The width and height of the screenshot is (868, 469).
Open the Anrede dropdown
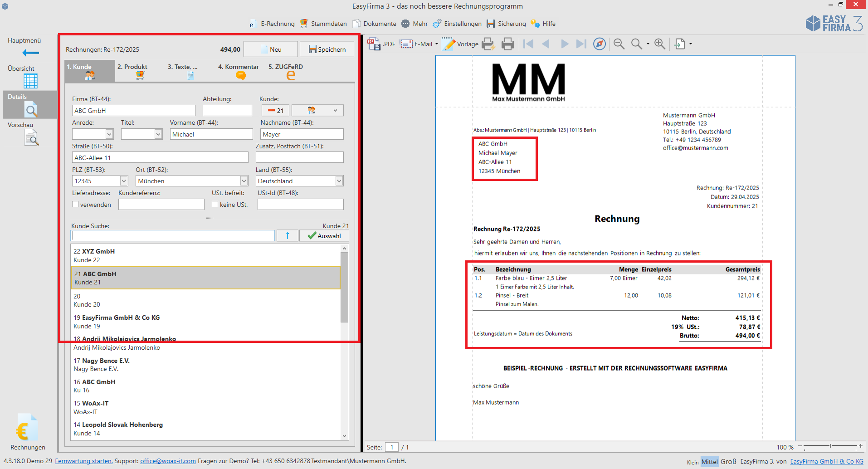click(109, 134)
